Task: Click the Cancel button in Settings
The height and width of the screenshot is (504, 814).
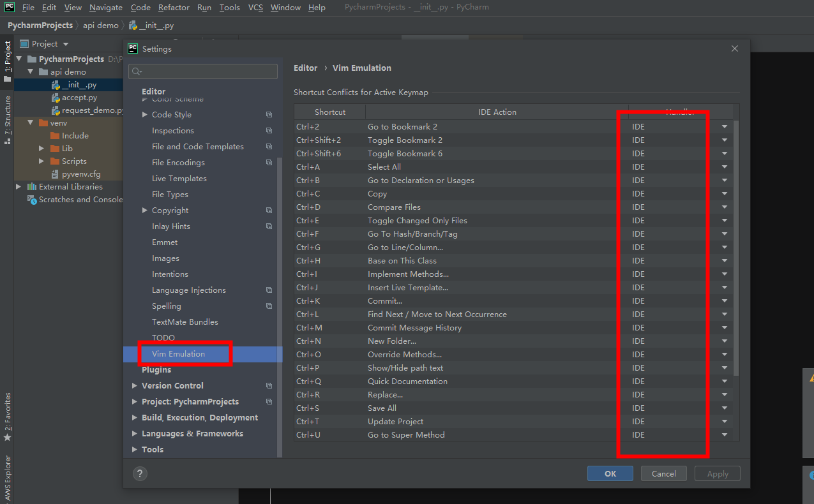Action: coord(663,473)
